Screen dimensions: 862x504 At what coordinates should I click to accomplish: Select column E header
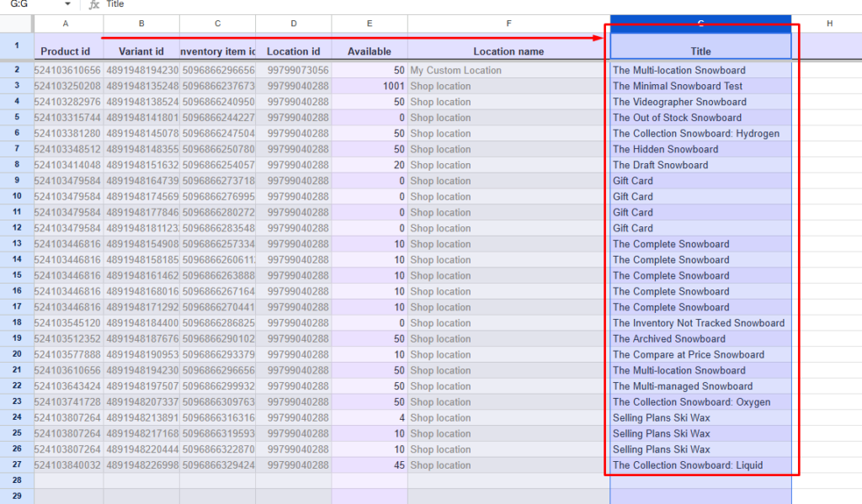click(370, 24)
